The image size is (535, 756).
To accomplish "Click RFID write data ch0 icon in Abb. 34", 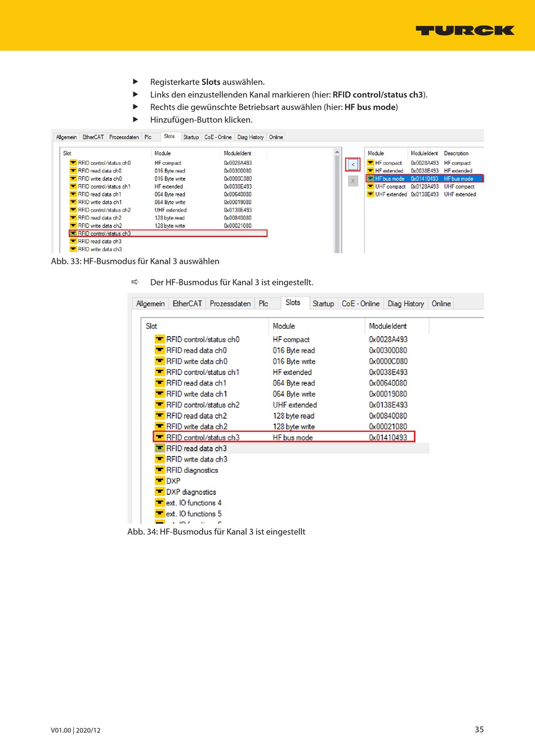I will pos(160,361).
